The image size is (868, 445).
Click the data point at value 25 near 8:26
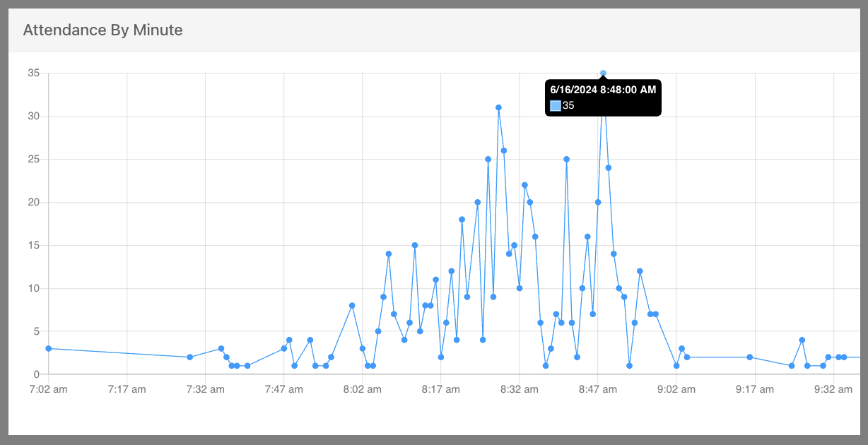point(486,158)
